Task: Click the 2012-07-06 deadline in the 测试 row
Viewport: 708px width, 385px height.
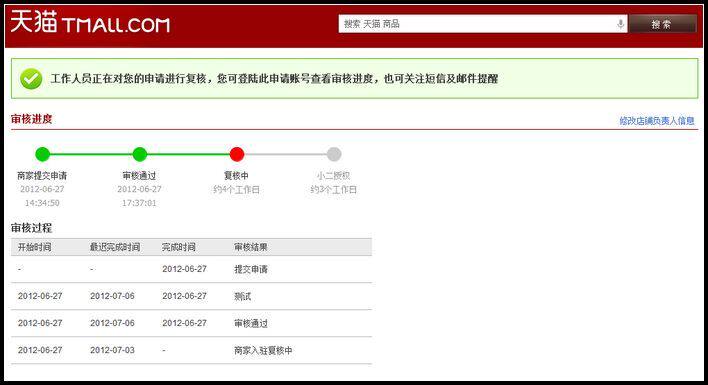Action: [112, 296]
